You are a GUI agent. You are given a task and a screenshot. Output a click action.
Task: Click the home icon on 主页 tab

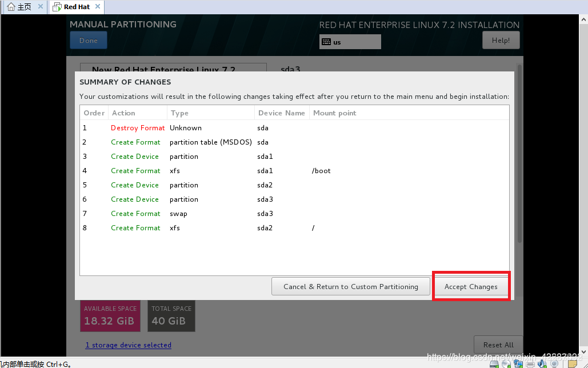11,7
